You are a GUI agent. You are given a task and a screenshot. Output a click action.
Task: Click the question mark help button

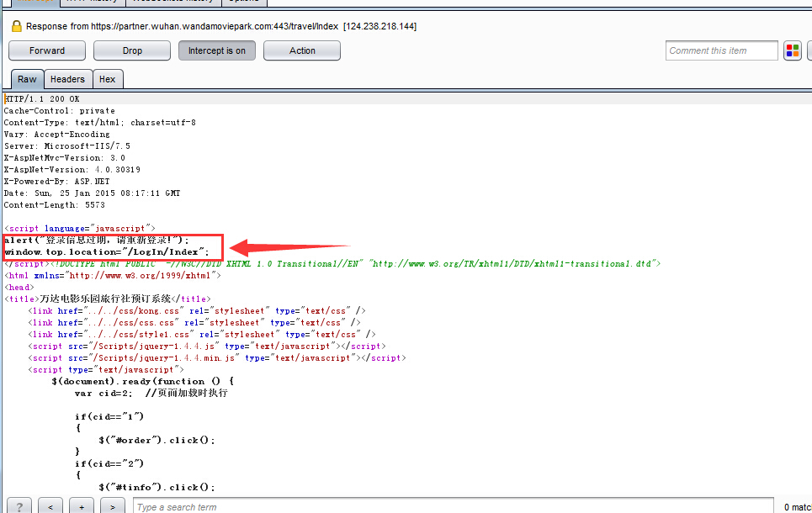point(19,507)
